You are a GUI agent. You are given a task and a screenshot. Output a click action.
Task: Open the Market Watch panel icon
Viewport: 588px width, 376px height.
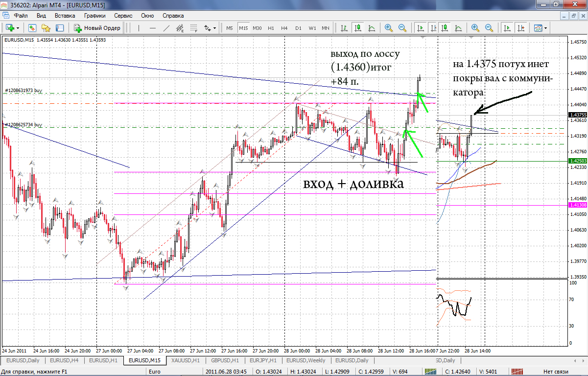(x=33, y=28)
